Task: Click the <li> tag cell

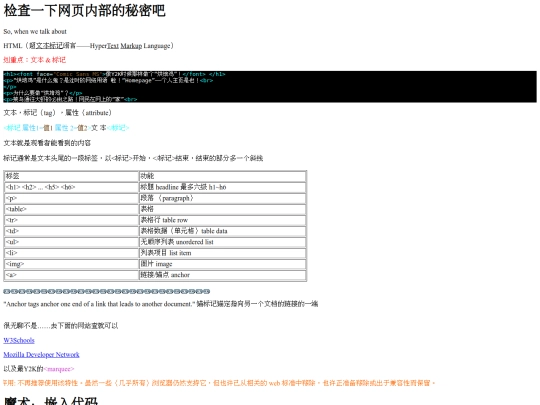Action: pyautogui.click(x=71, y=253)
